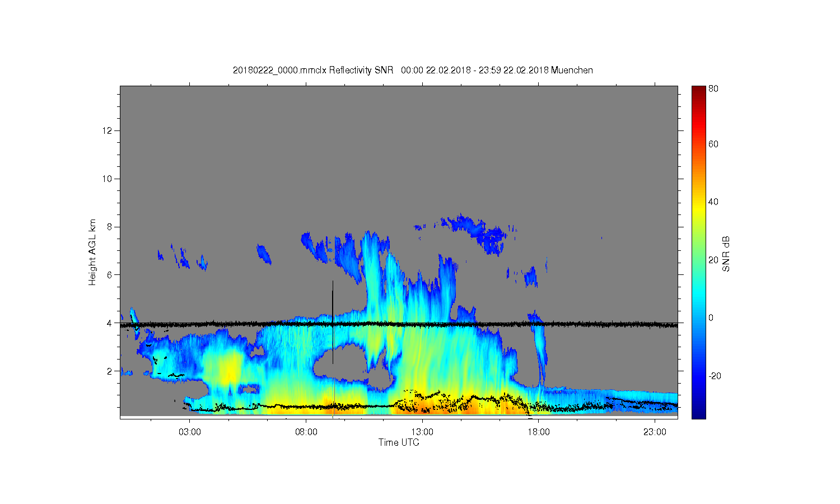Click the 'Muenchen' location label in title
Screen dimensions: 840x504
click(x=572, y=70)
